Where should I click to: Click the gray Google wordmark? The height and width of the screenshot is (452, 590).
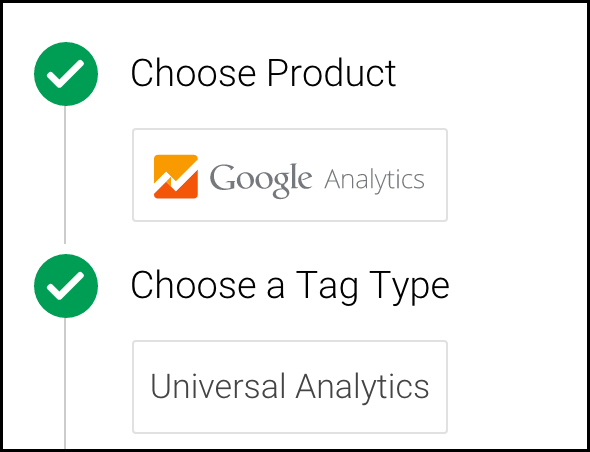[x=260, y=180]
